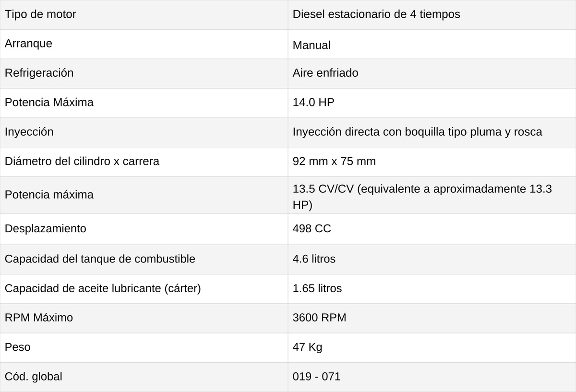Click the '14.0 HP' value

point(313,102)
